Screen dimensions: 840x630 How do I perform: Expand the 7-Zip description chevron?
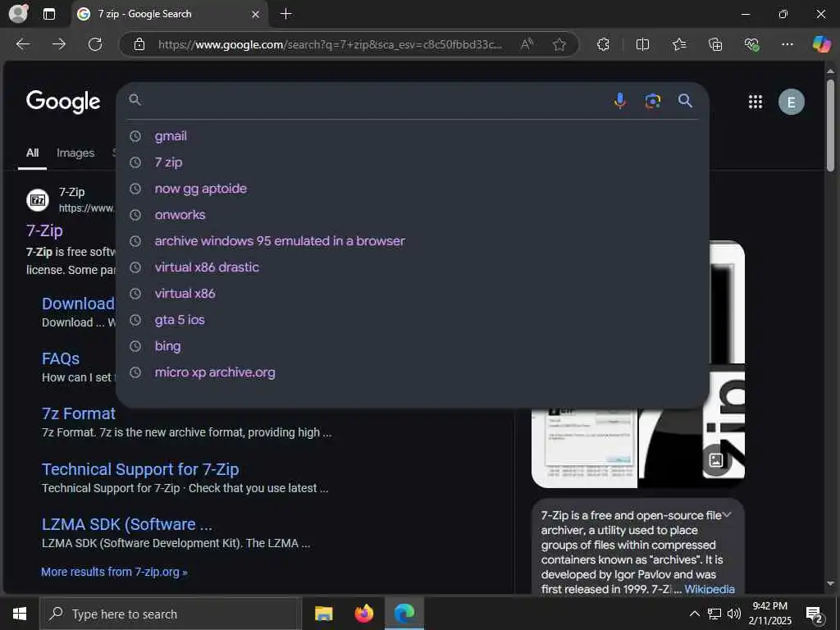pyautogui.click(x=727, y=515)
